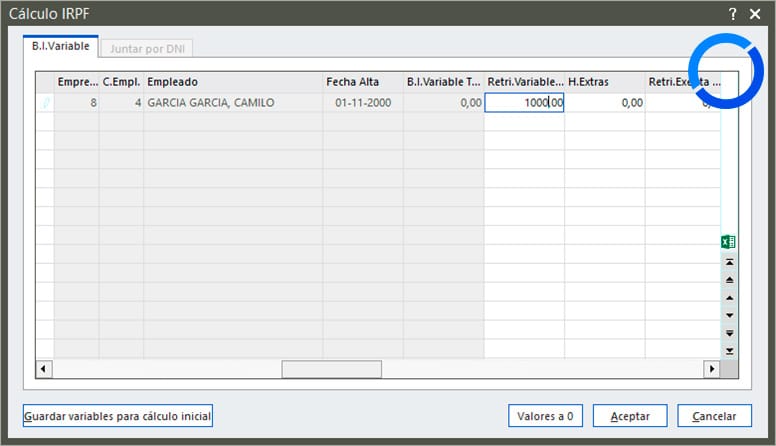Click the B.I.Variable T... column header
This screenshot has height=446, width=776.
[x=443, y=82]
